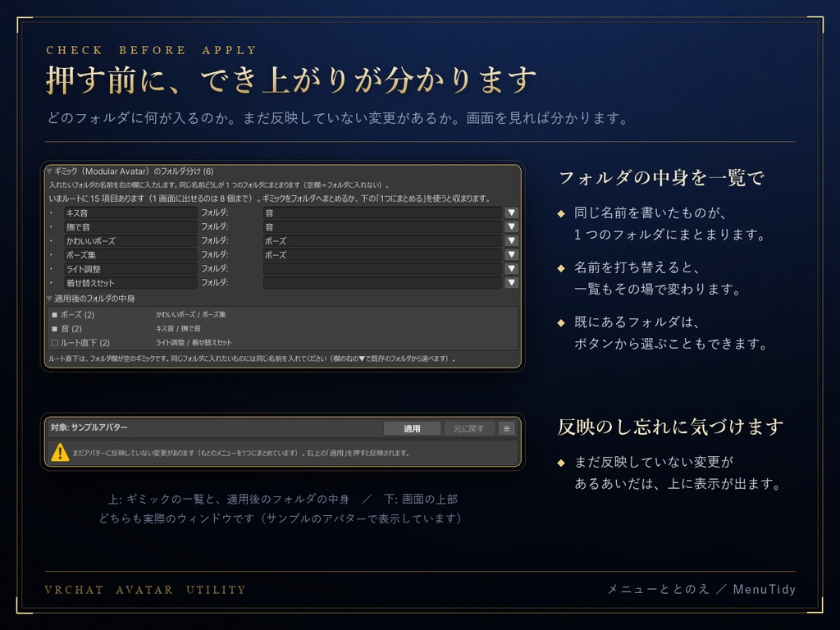Click the フォルダの中身を一覧で heading
The image size is (840, 630).
[x=662, y=178]
